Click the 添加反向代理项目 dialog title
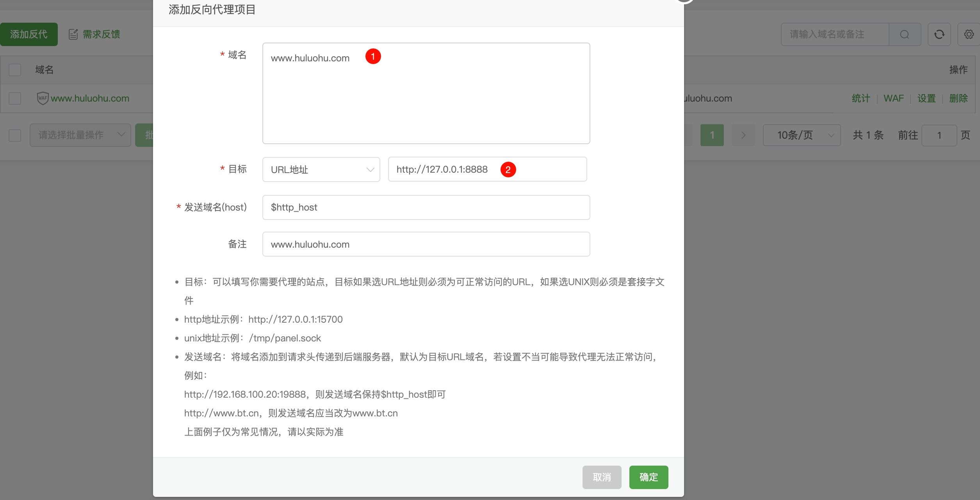Screen dimensions: 980x500 212,10
